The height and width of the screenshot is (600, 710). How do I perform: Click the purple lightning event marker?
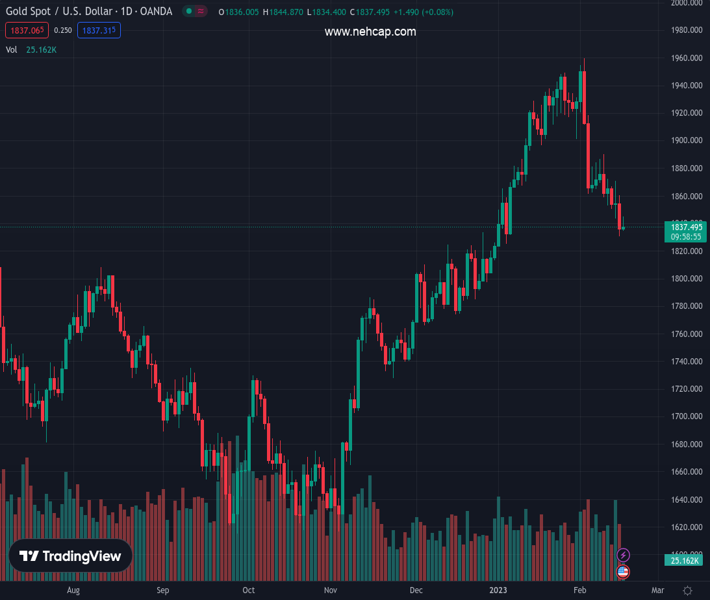point(624,555)
